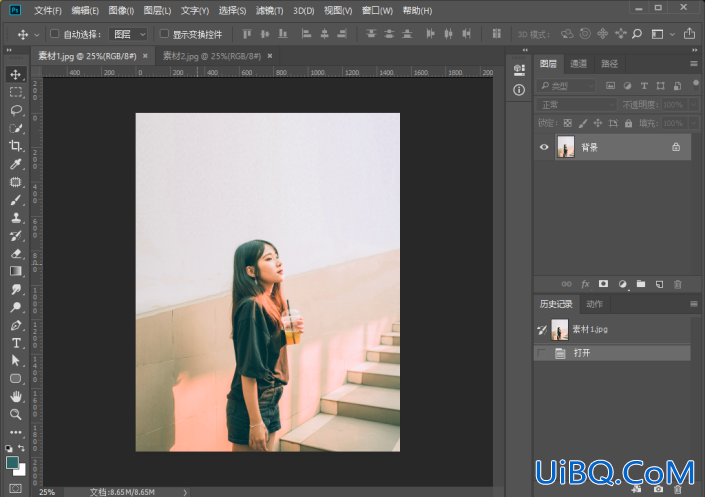
Task: Expand the Move tool preset picker arrow
Action: tap(37, 35)
